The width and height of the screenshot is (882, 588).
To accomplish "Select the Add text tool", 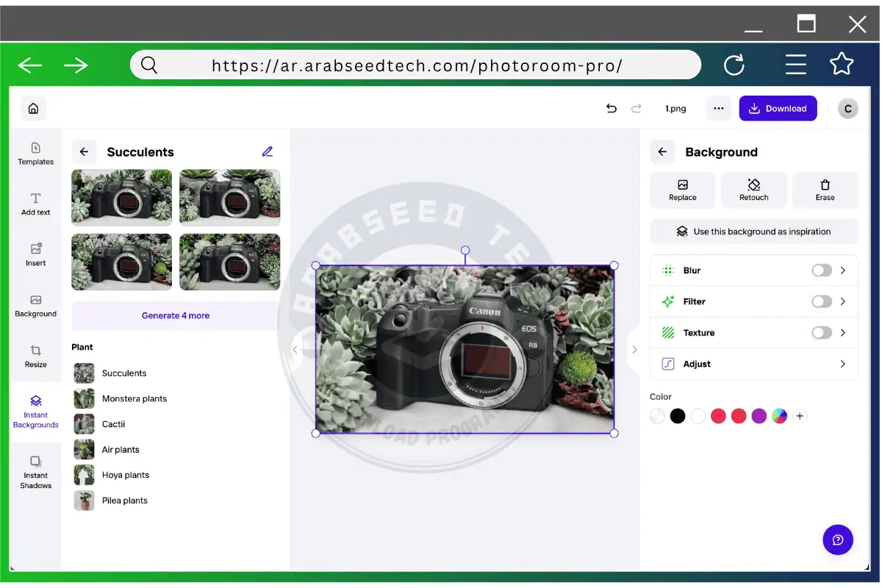I will [x=35, y=203].
